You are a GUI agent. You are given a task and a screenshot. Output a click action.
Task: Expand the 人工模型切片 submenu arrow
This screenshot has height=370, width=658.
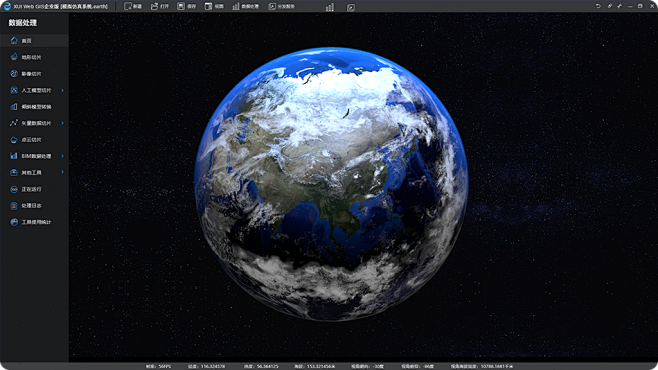(x=63, y=90)
